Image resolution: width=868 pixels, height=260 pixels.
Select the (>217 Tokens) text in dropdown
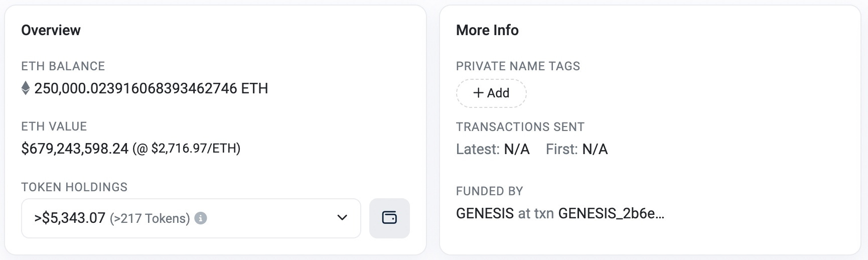[150, 218]
